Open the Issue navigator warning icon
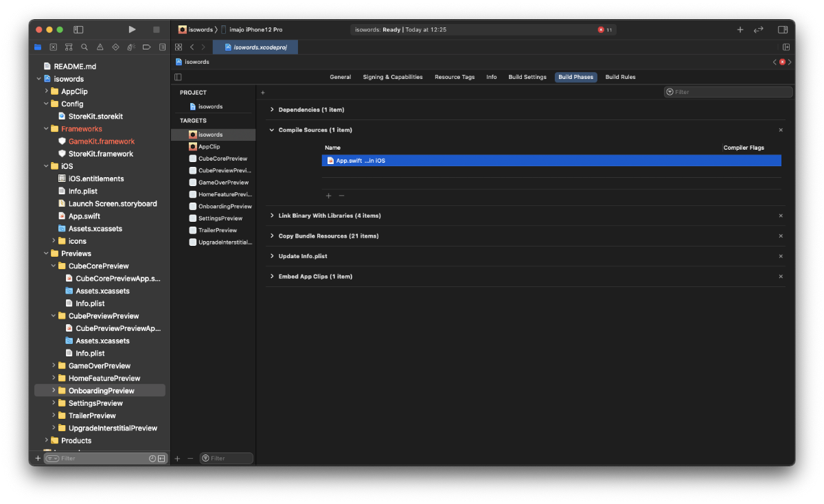The height and width of the screenshot is (504, 824). (100, 47)
